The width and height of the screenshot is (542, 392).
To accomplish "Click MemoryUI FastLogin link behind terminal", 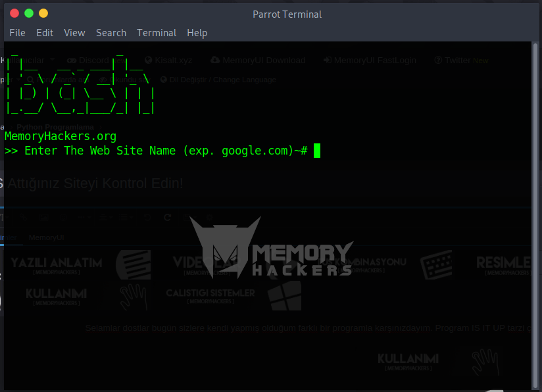I will coord(375,61).
